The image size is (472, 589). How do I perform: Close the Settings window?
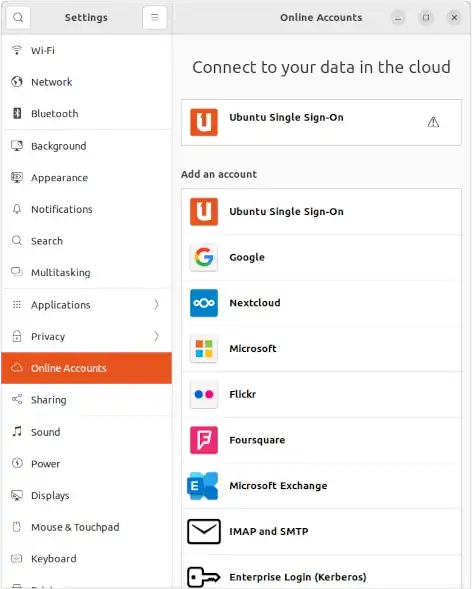[x=454, y=17]
